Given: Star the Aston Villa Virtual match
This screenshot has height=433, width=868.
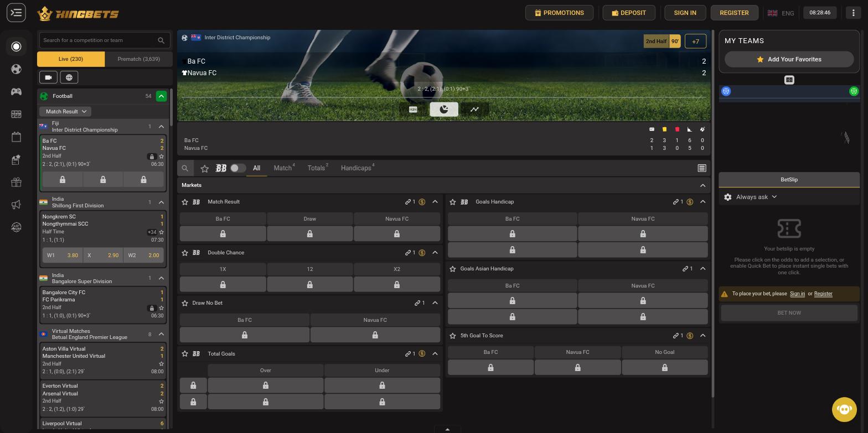Looking at the screenshot, I should click(x=161, y=364).
